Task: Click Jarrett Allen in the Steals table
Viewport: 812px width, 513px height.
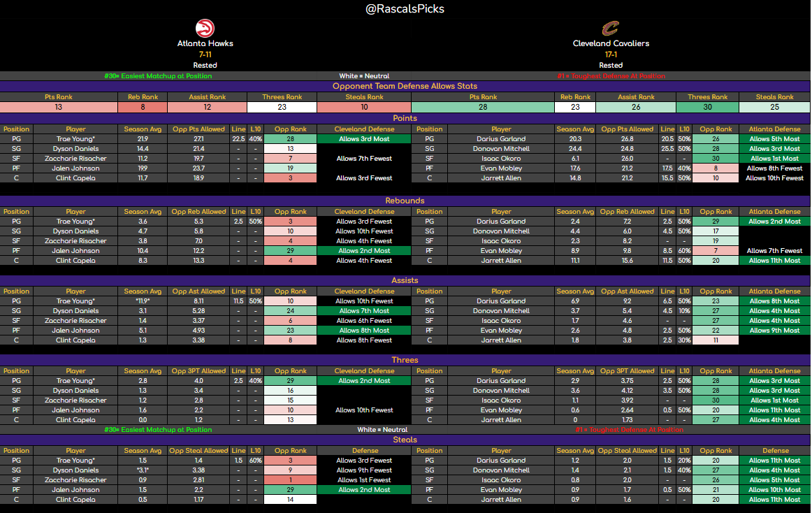Action: click(501, 500)
